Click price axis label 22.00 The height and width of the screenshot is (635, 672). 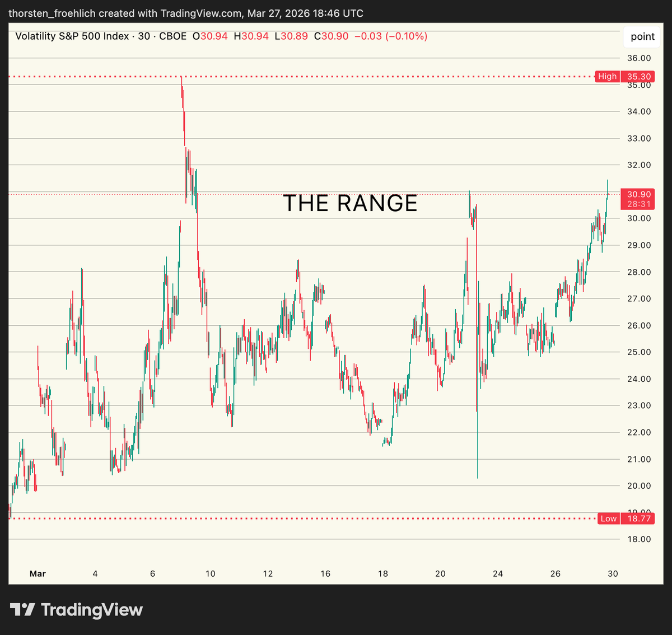(x=639, y=432)
